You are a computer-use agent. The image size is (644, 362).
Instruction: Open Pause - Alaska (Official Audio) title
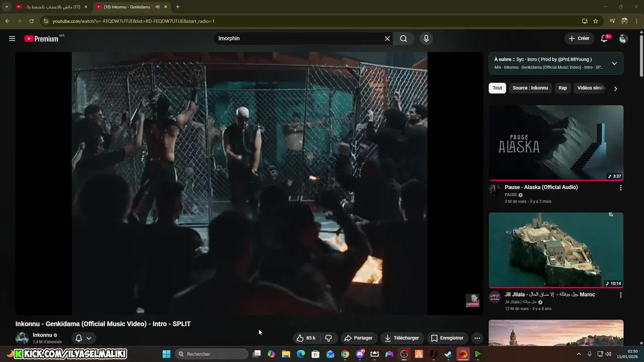pos(541,187)
